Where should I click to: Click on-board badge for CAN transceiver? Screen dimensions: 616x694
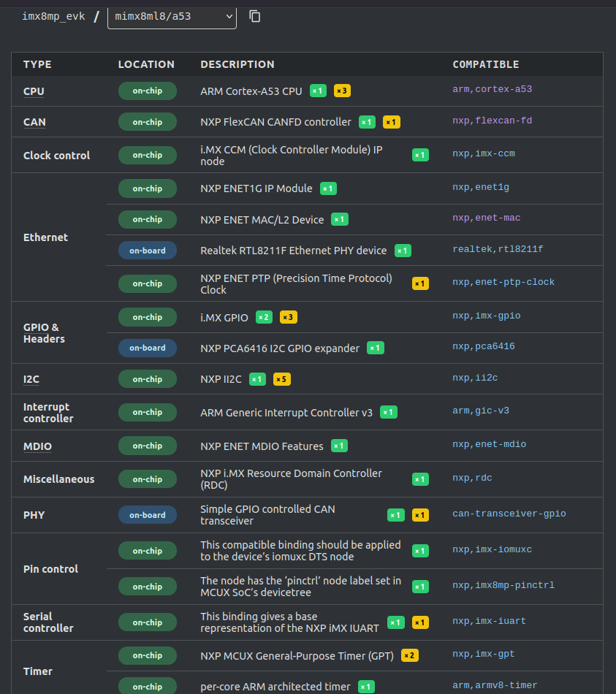pyautogui.click(x=148, y=515)
